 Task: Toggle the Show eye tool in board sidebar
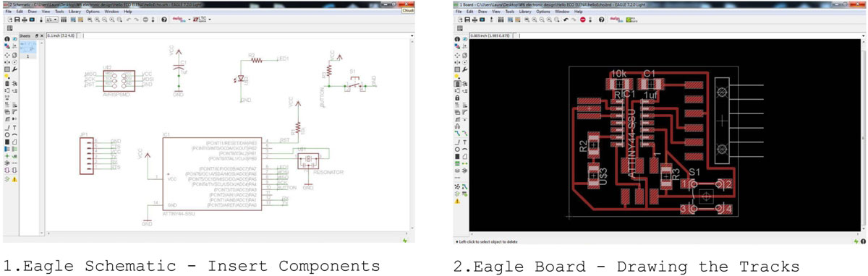tap(464, 39)
